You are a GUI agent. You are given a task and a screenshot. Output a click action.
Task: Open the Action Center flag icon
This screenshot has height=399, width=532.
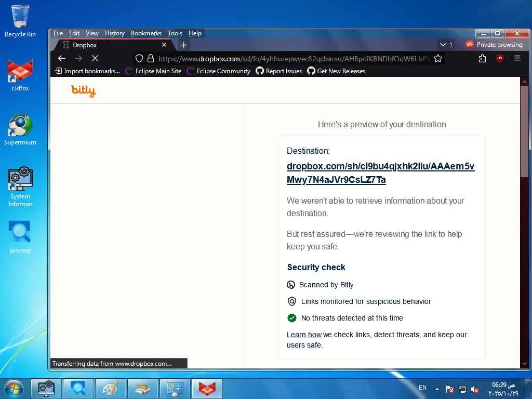click(x=450, y=389)
